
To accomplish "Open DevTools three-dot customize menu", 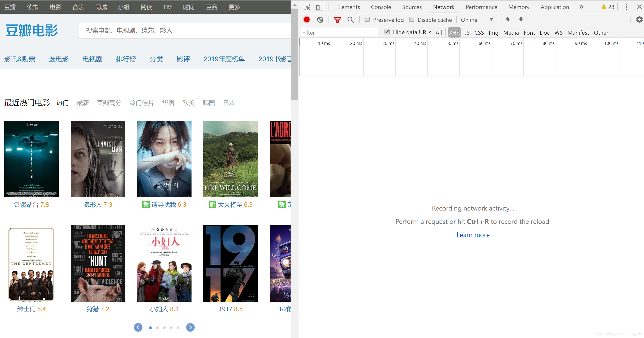I will (x=626, y=7).
